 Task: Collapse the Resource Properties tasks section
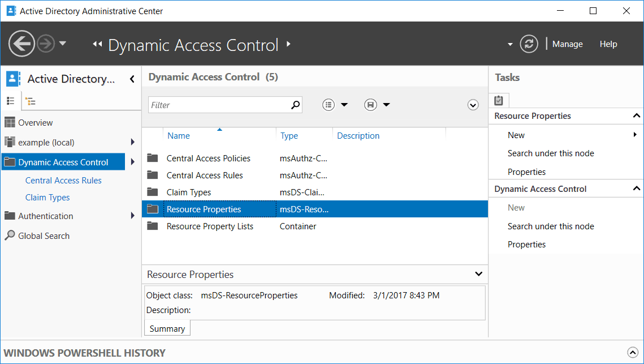[637, 115]
